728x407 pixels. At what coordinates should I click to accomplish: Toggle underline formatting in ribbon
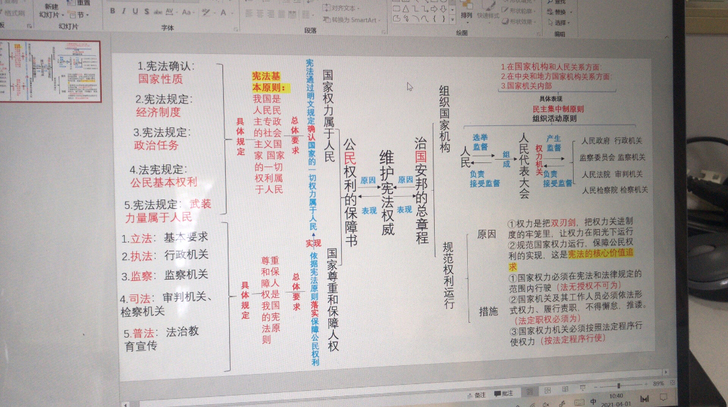coord(135,11)
